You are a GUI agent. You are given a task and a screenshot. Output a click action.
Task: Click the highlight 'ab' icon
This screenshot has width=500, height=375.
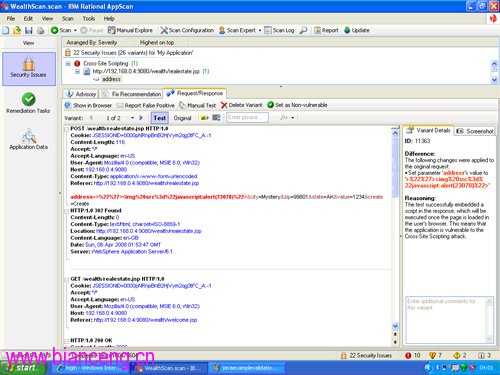pos(204,118)
